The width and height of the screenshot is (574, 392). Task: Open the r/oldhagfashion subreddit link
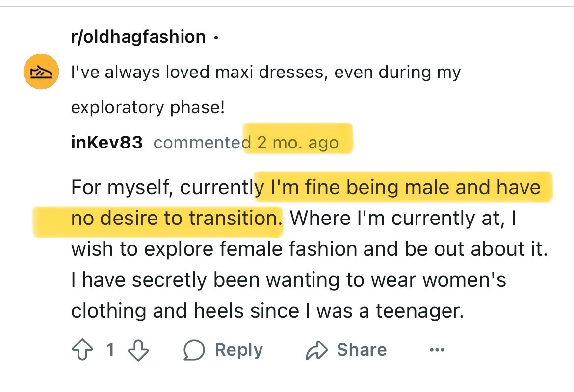pos(138,37)
